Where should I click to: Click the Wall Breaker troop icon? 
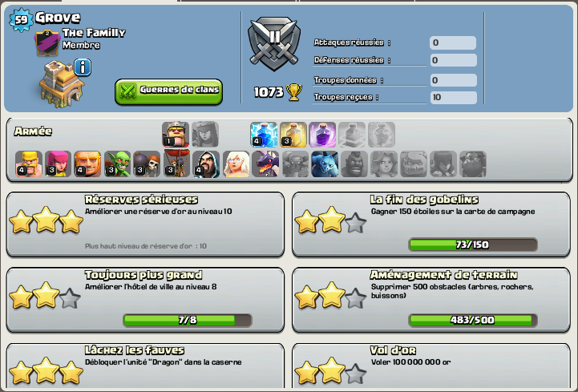click(x=147, y=164)
